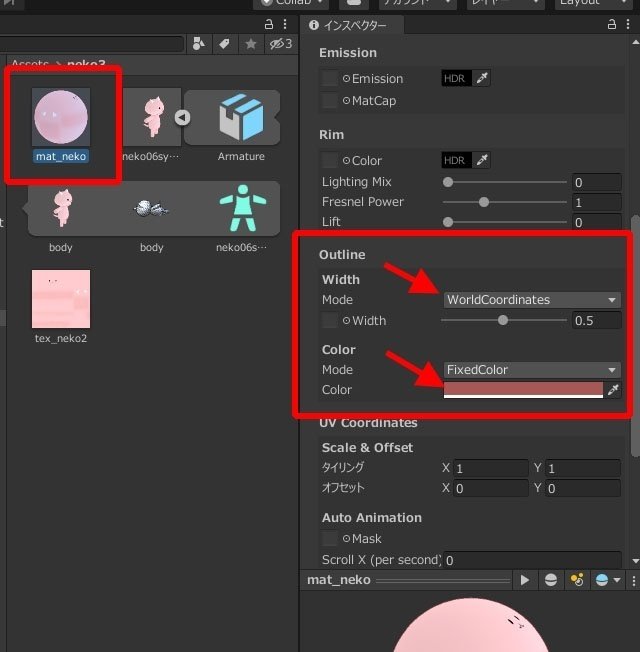Adjust the Outline Width slider

[x=504, y=320]
